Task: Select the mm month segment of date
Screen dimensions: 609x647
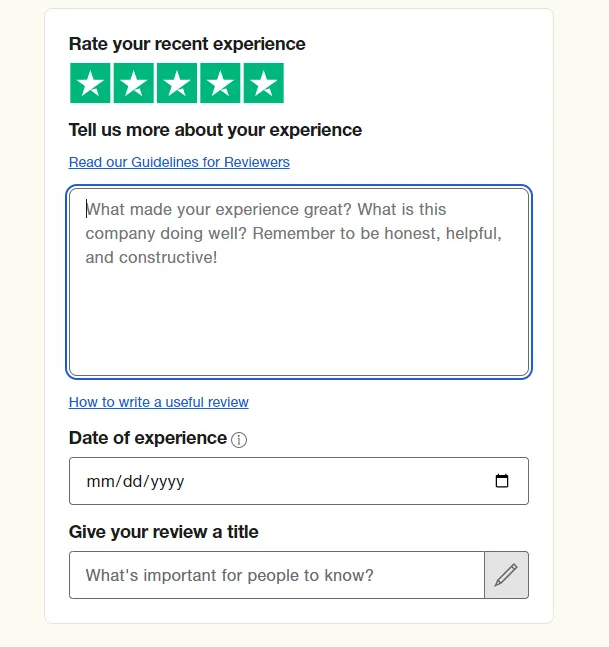Action: tap(101, 482)
